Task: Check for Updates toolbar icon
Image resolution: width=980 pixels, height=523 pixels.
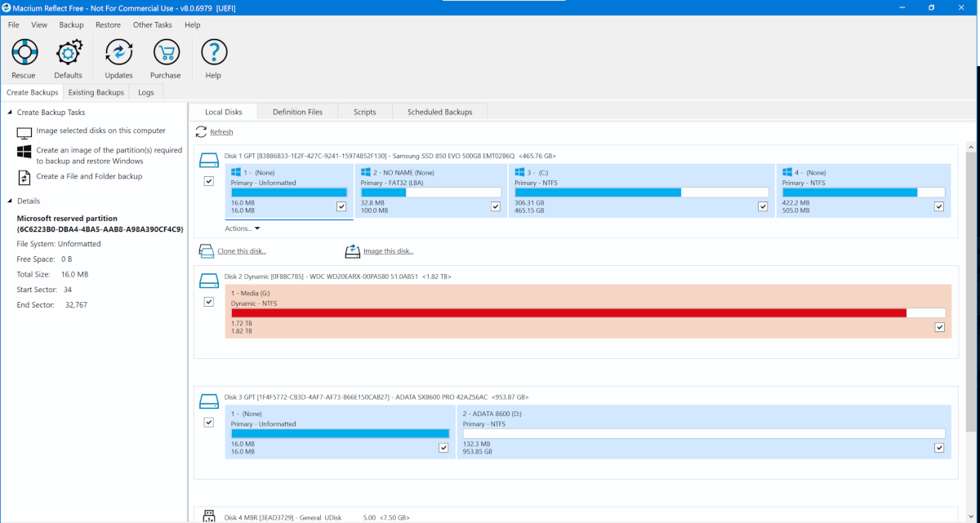Action: click(118, 53)
